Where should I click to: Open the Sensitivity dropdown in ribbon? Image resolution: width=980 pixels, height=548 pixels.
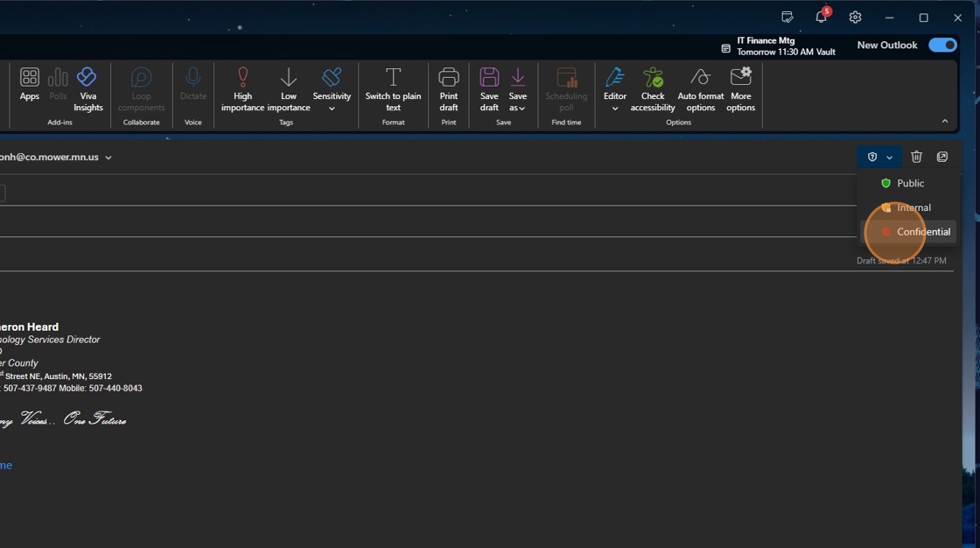[332, 90]
